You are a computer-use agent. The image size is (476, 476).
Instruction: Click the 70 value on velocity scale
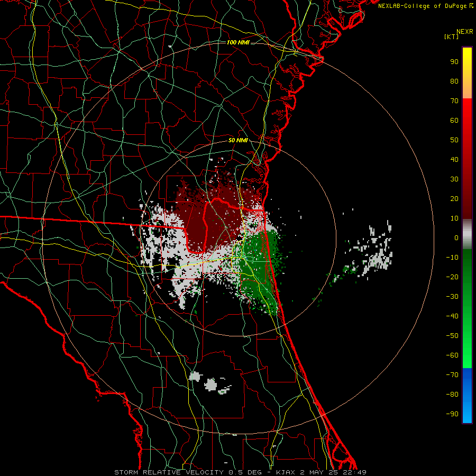[454, 101]
